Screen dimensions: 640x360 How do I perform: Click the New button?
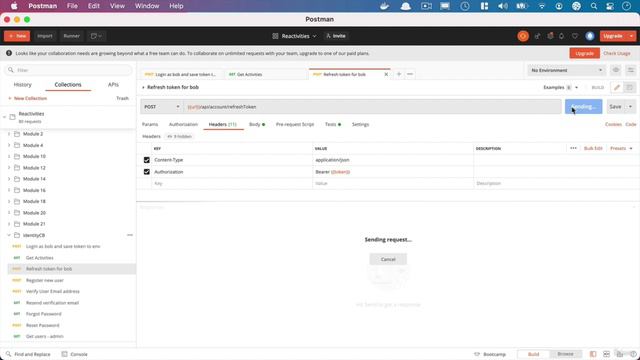[17, 36]
